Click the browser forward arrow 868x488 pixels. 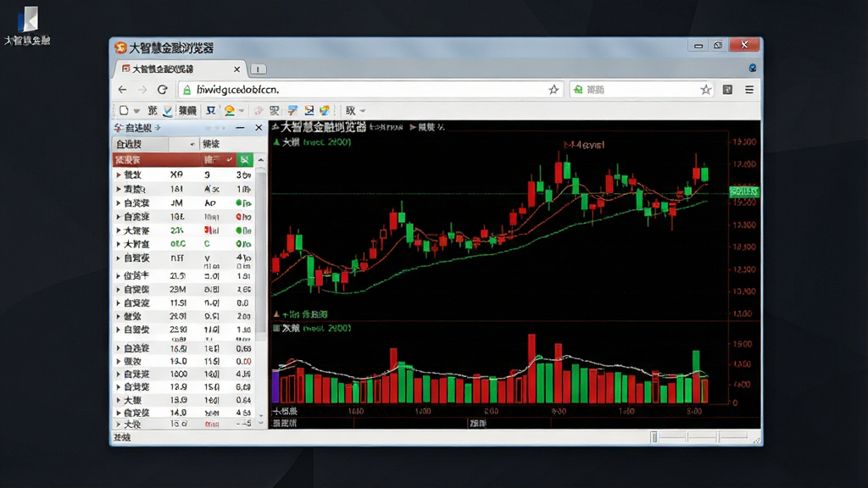pyautogui.click(x=142, y=90)
